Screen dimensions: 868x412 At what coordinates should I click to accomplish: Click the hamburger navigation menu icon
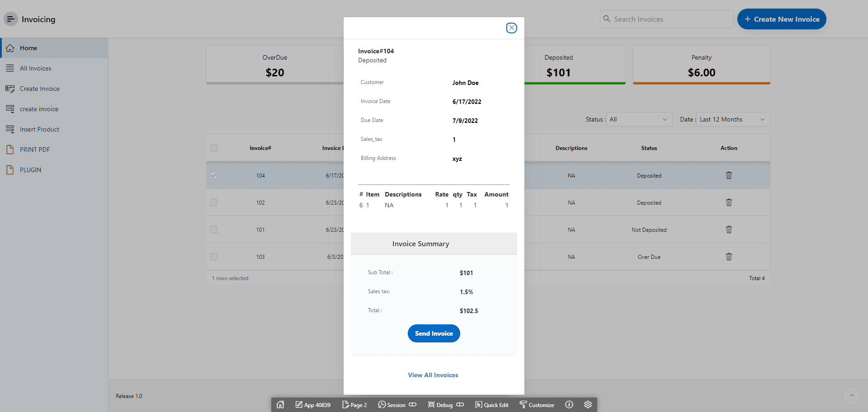coord(10,19)
